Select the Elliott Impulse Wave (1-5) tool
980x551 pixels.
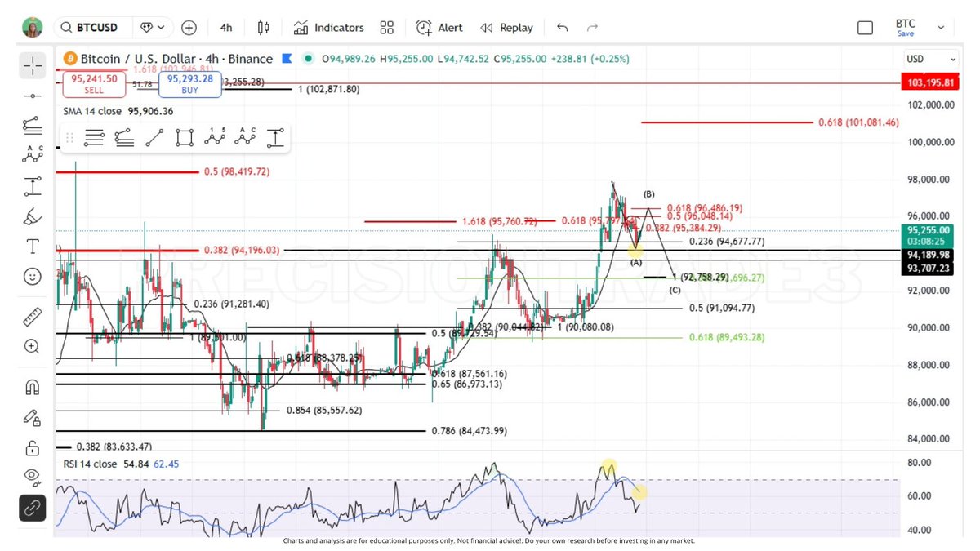click(214, 137)
